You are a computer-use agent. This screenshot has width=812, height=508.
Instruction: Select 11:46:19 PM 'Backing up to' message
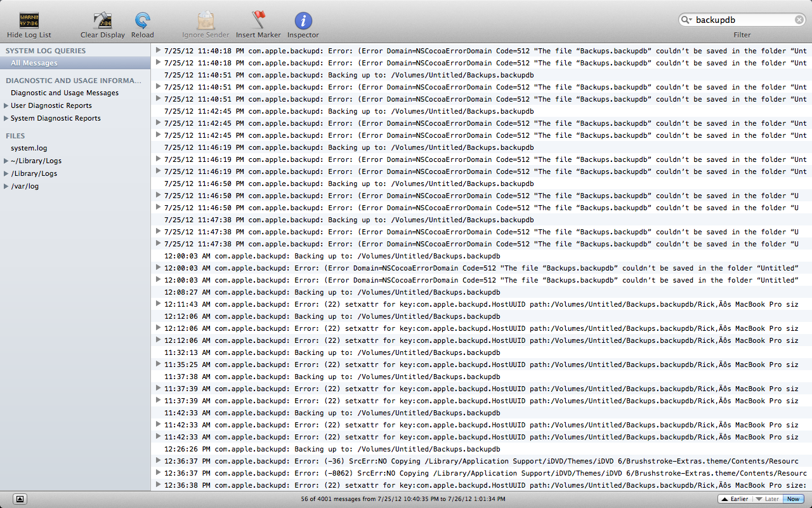pyautogui.click(x=481, y=147)
